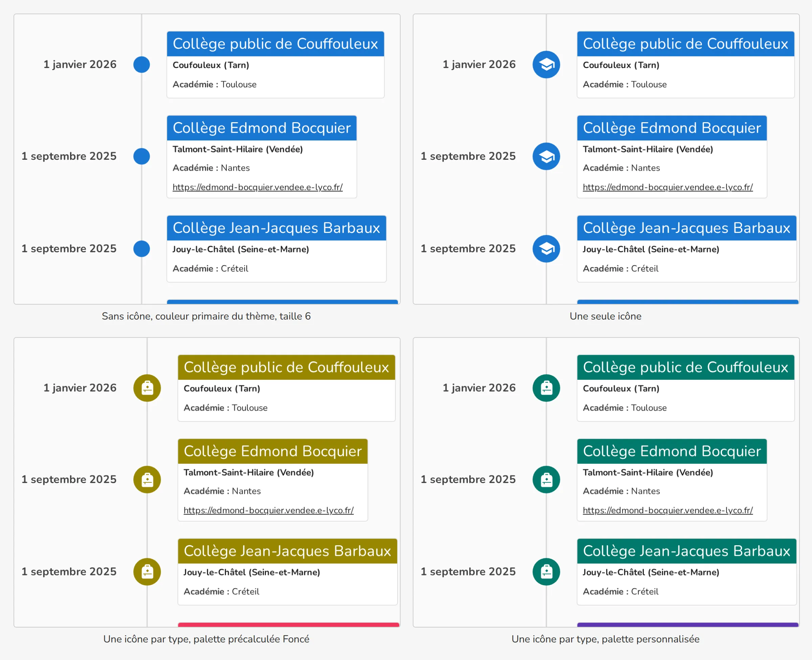Click the graduation cap icon beside Collège Edmond Bocquier in Une seule icône panel
Image resolution: width=812 pixels, height=660 pixels.
click(x=546, y=156)
